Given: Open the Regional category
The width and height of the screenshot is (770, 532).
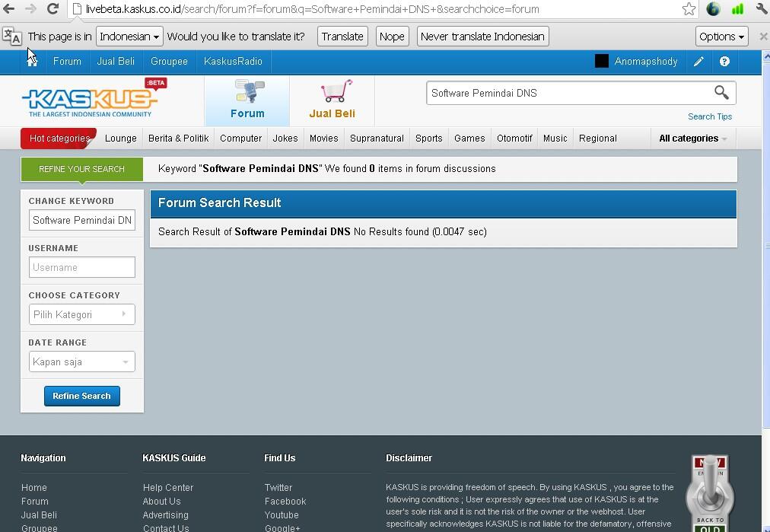Looking at the screenshot, I should point(597,139).
